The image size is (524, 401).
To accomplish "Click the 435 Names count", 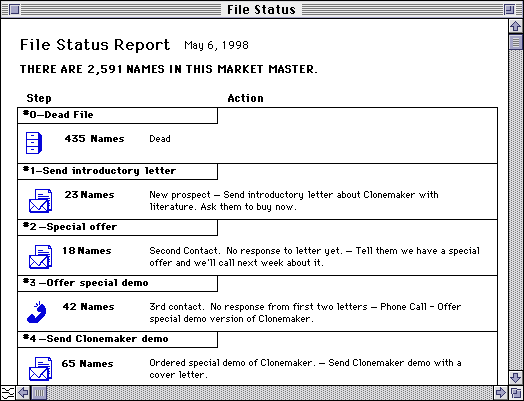I will [x=94, y=139].
